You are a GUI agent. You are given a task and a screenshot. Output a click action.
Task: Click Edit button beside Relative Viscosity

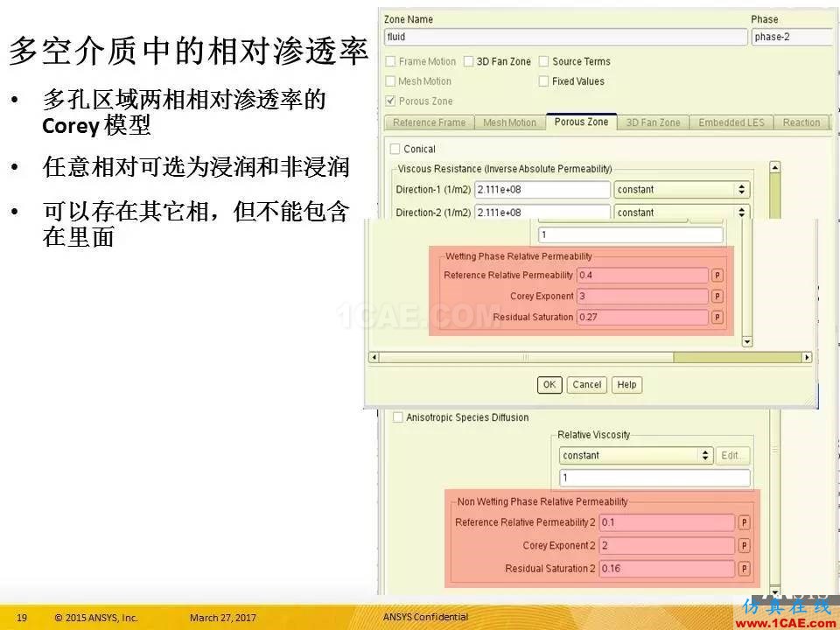[x=731, y=455]
